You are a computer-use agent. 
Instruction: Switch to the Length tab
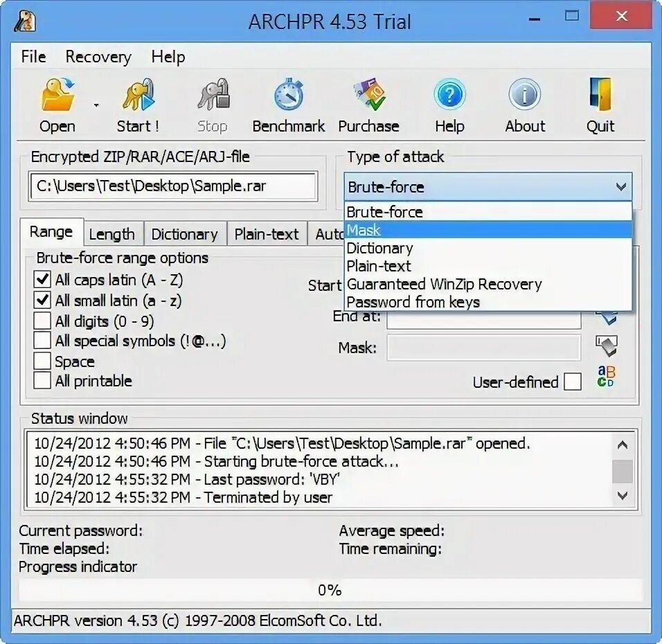pyautogui.click(x=112, y=234)
